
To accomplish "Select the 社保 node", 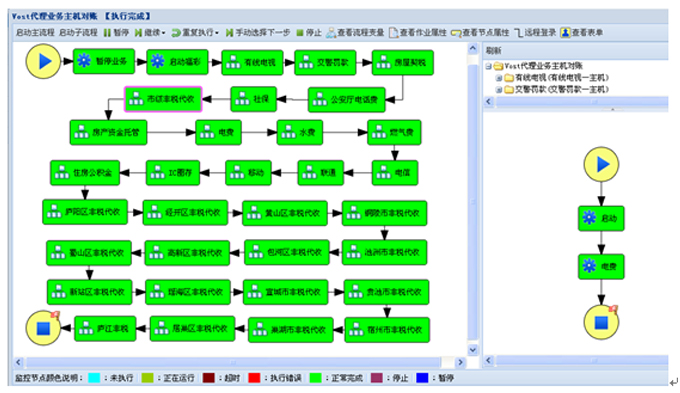I will 254,99.
